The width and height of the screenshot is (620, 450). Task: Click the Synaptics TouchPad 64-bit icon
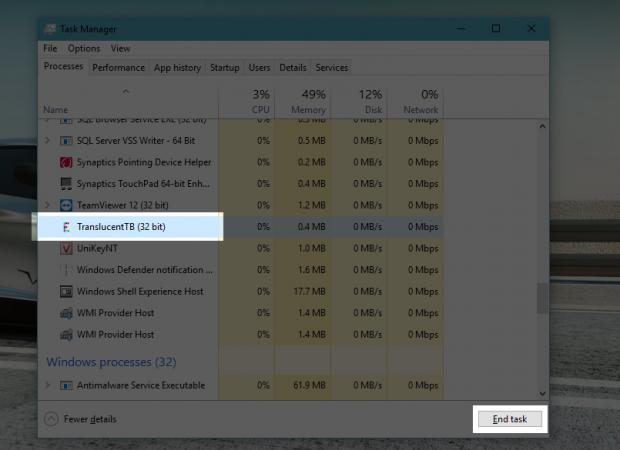tap(67, 184)
